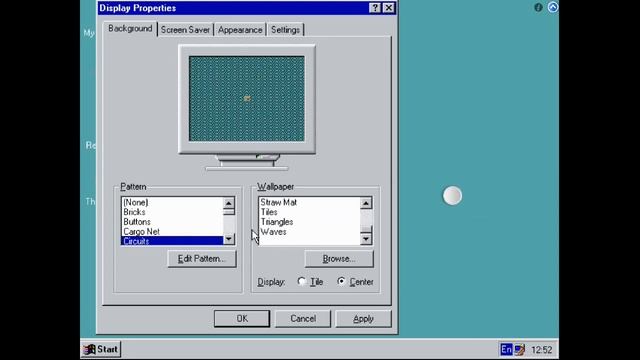Switch to the Screen Saver tab

click(x=185, y=30)
